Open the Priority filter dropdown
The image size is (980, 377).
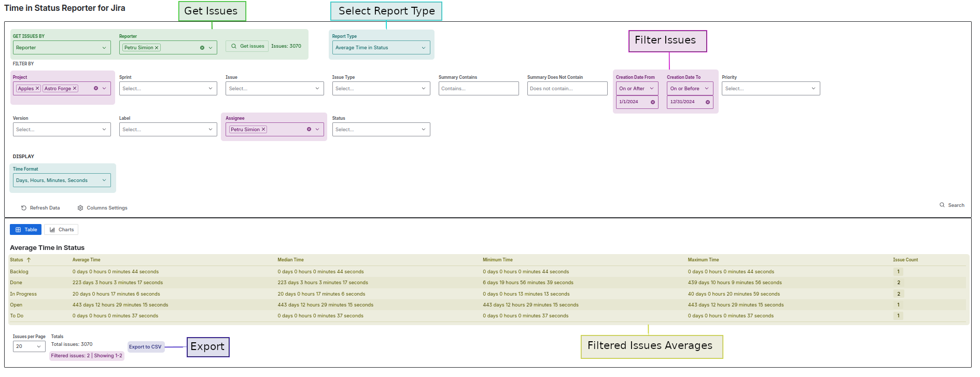[771, 89]
